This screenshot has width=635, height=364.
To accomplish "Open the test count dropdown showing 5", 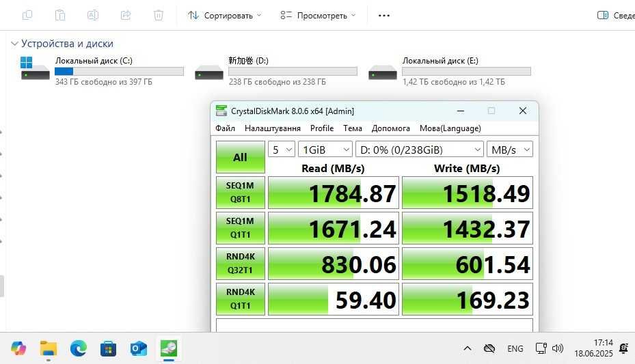I will pos(282,150).
